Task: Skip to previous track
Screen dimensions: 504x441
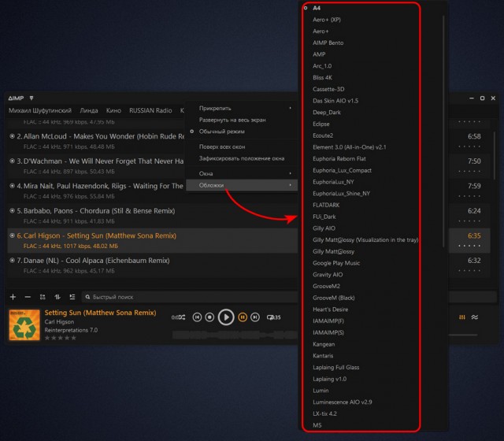Action: pyautogui.click(x=196, y=317)
